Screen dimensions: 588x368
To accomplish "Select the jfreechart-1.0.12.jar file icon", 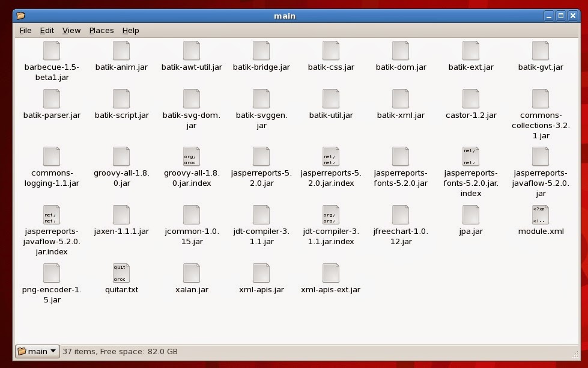I will [401, 215].
